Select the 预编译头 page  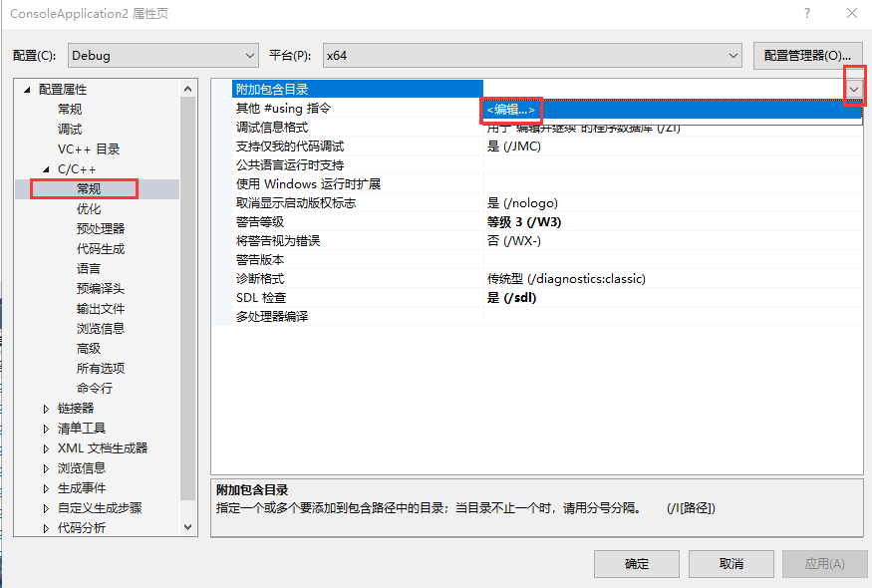coord(100,288)
